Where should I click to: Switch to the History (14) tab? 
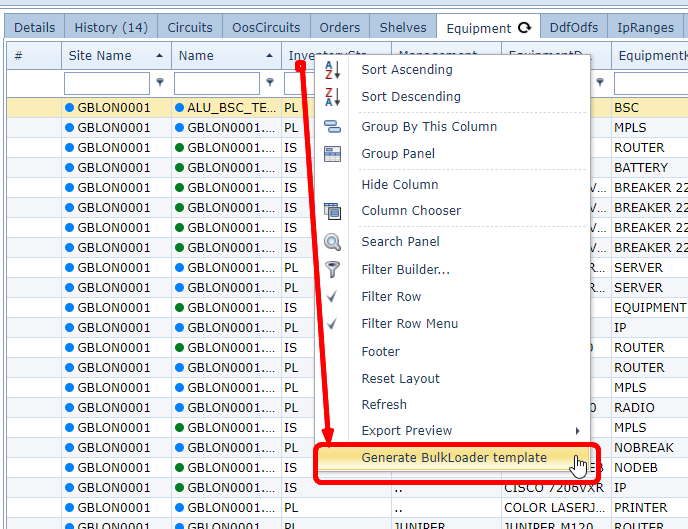tap(110, 28)
